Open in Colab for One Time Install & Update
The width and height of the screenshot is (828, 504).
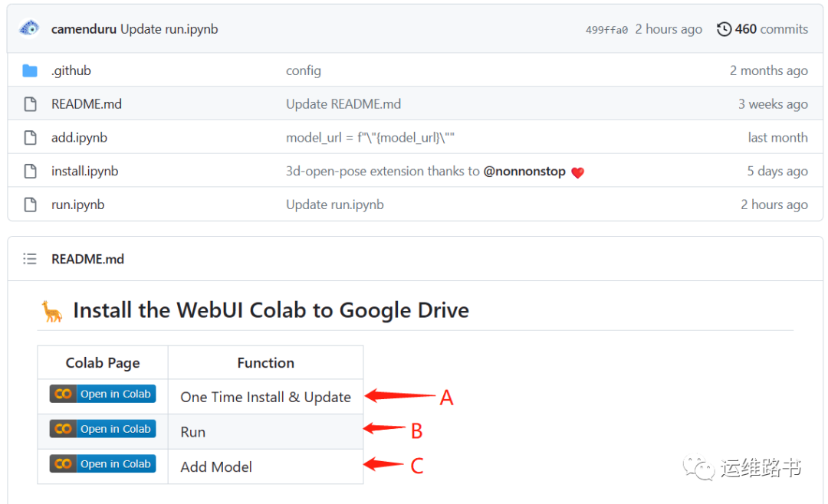(103, 394)
